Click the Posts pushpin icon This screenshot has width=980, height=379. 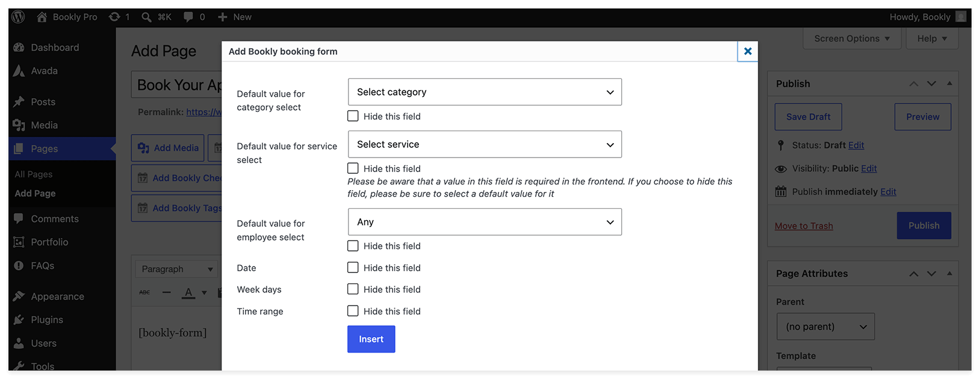click(19, 102)
